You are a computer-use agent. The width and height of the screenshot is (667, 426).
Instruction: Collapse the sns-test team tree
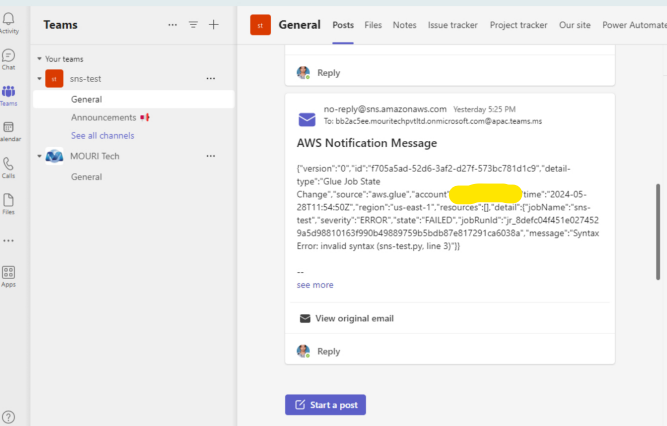coord(38,78)
